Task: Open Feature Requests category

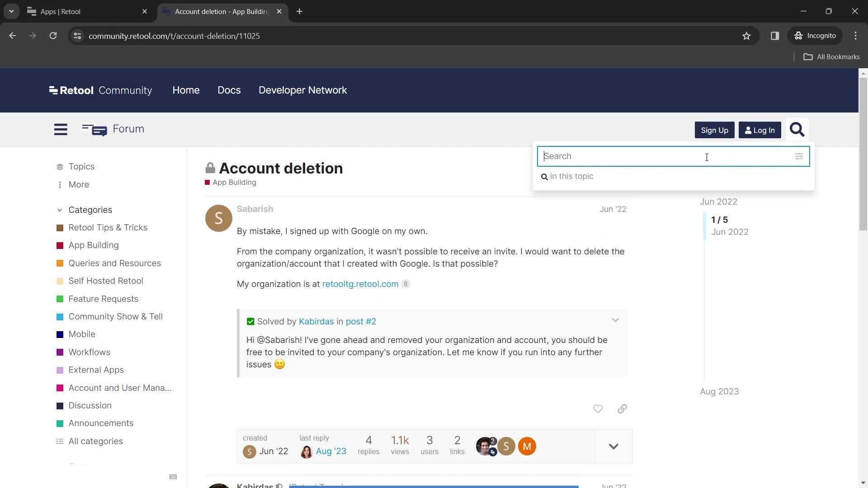Action: 103,299
